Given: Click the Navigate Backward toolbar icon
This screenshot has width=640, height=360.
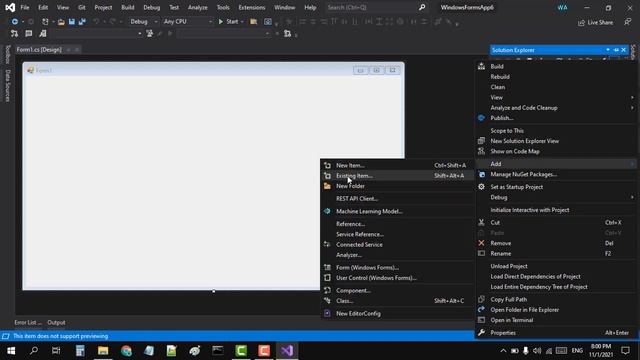Looking at the screenshot, I should click(x=15, y=22).
